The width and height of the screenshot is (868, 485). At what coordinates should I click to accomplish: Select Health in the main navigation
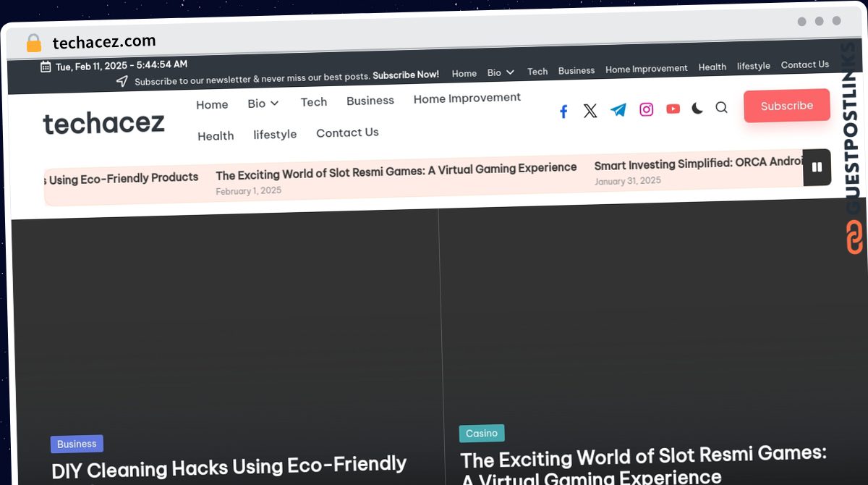tap(216, 135)
